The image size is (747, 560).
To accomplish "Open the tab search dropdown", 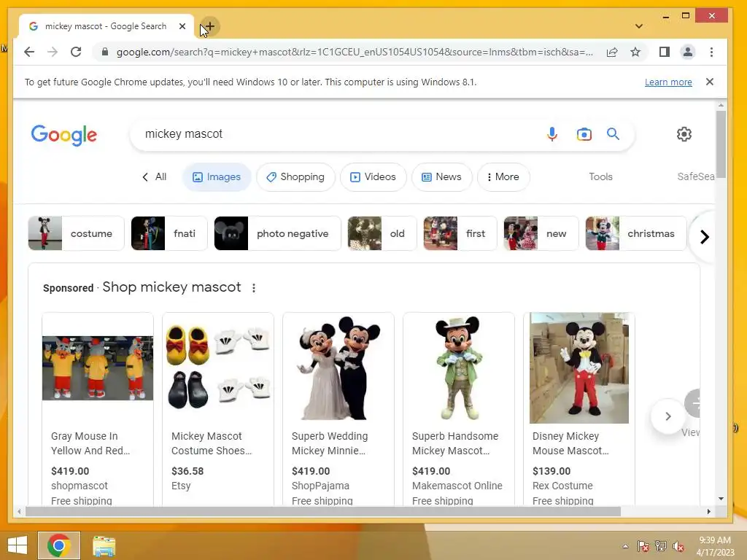I will tap(639, 26).
